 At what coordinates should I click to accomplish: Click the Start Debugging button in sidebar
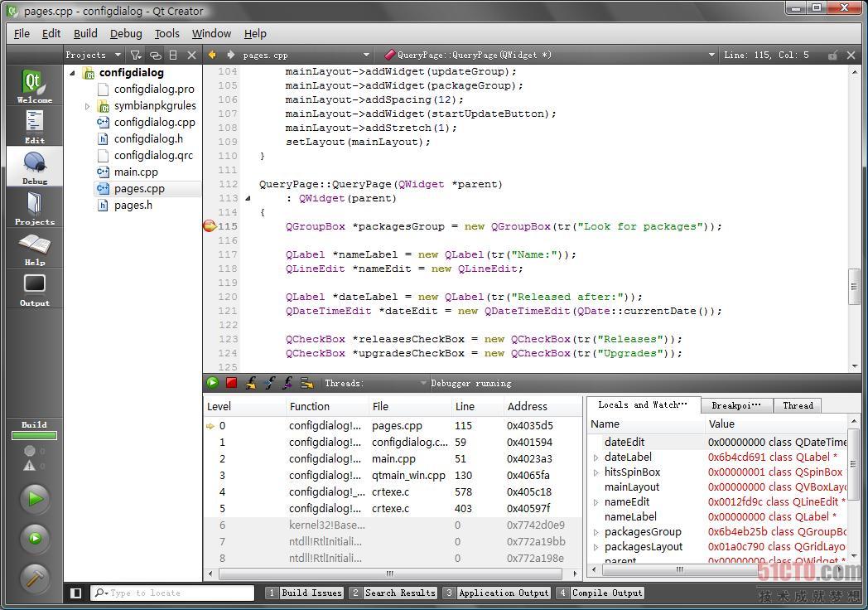35,538
